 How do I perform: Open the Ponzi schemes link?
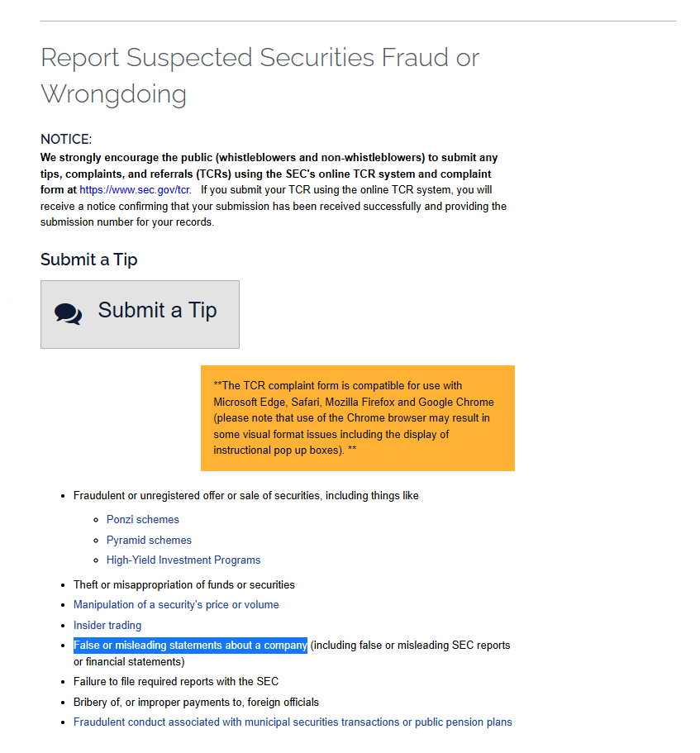coord(143,520)
